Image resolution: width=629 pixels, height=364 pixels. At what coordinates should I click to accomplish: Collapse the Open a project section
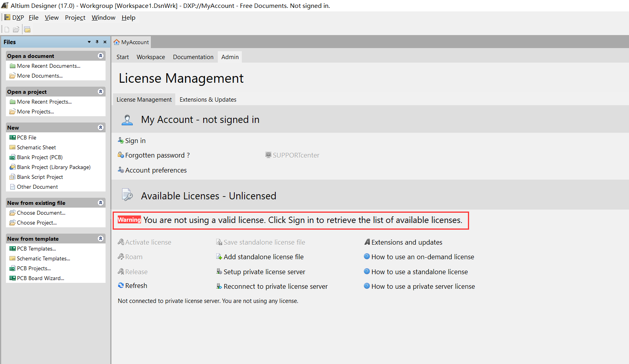tap(100, 92)
